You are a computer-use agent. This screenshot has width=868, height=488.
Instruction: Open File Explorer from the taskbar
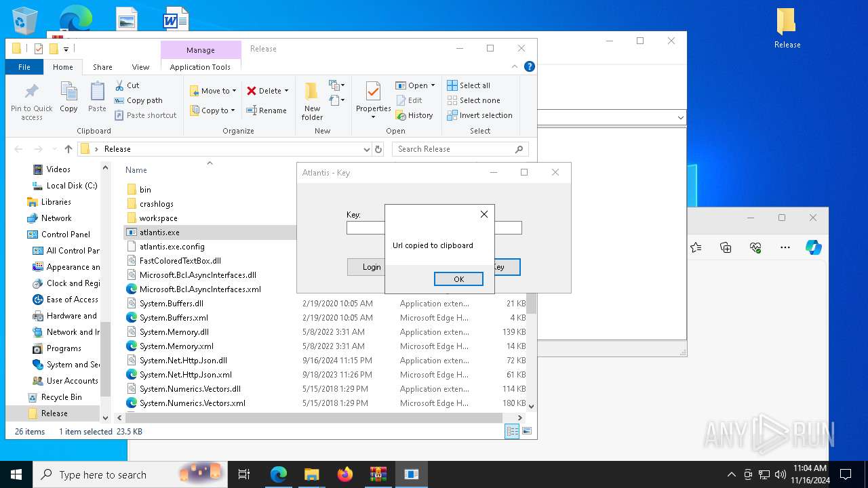[x=311, y=474]
